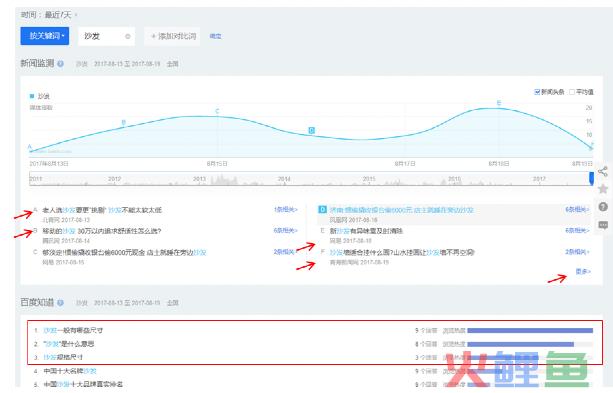The width and height of the screenshot is (613, 393).
Task: Click the 添加对比词 button
Action: [172, 36]
